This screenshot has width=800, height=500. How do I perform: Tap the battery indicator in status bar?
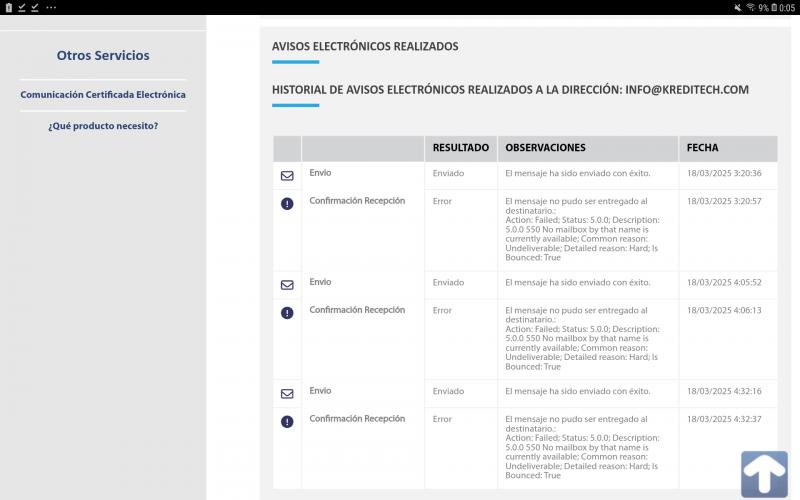coord(774,7)
